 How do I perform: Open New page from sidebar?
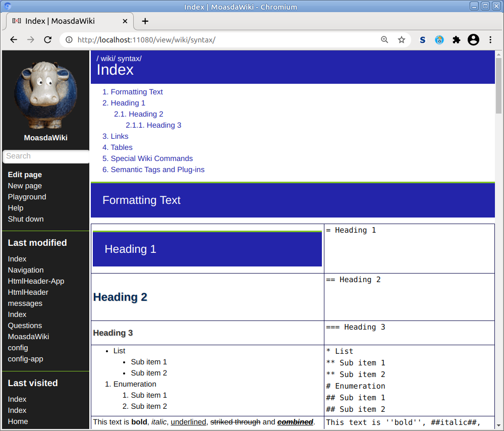[25, 186]
